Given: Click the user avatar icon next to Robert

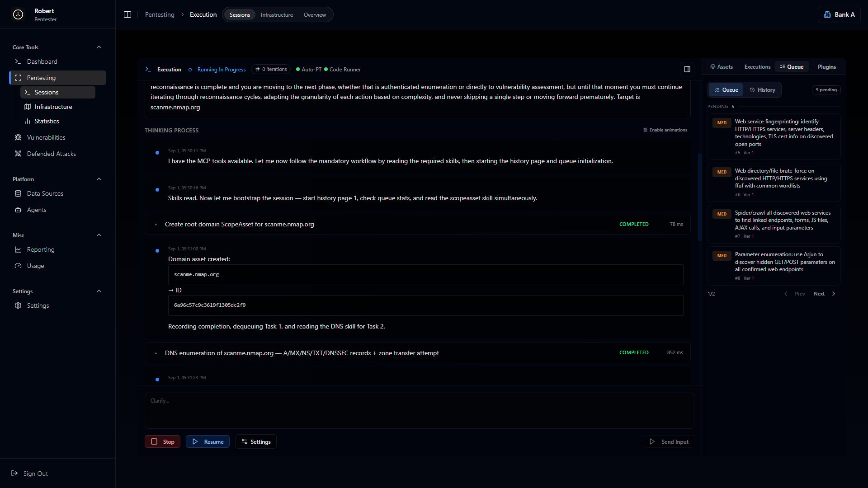Looking at the screenshot, I should tap(18, 14).
